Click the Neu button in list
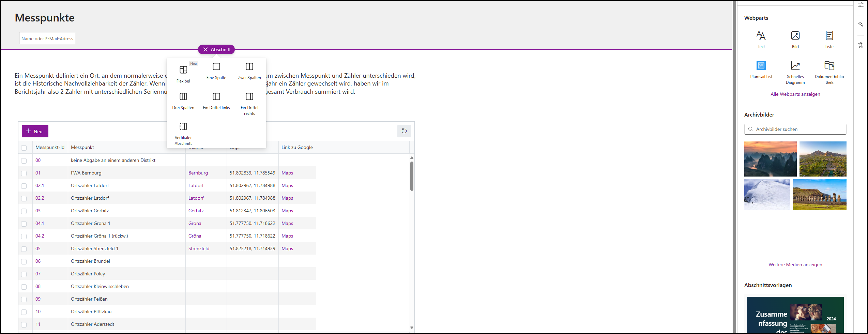This screenshot has width=868, height=334. point(35,131)
